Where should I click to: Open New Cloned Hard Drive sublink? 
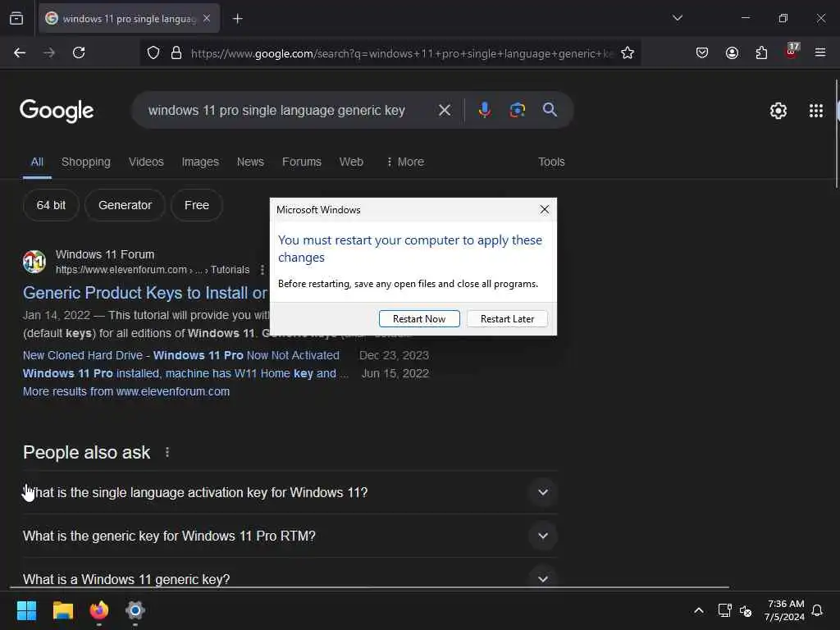(181, 355)
